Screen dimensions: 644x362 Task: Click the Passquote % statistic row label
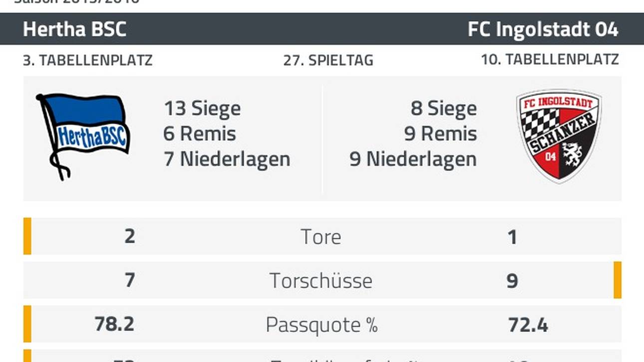pyautogui.click(x=322, y=325)
